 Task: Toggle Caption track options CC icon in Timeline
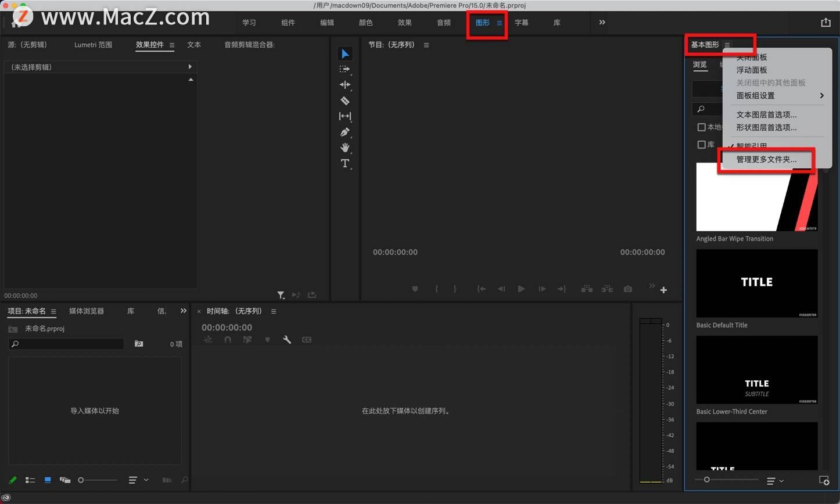pos(307,340)
